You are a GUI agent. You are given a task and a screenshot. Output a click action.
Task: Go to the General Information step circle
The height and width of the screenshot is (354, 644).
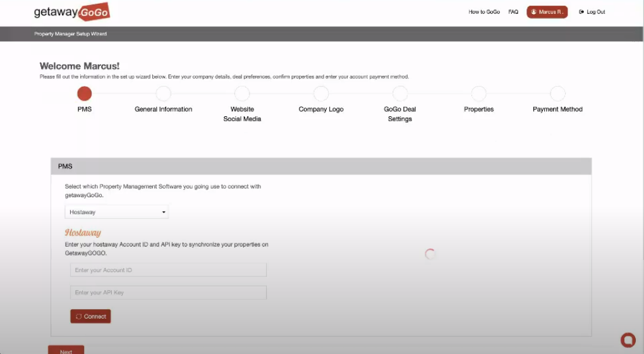point(164,94)
